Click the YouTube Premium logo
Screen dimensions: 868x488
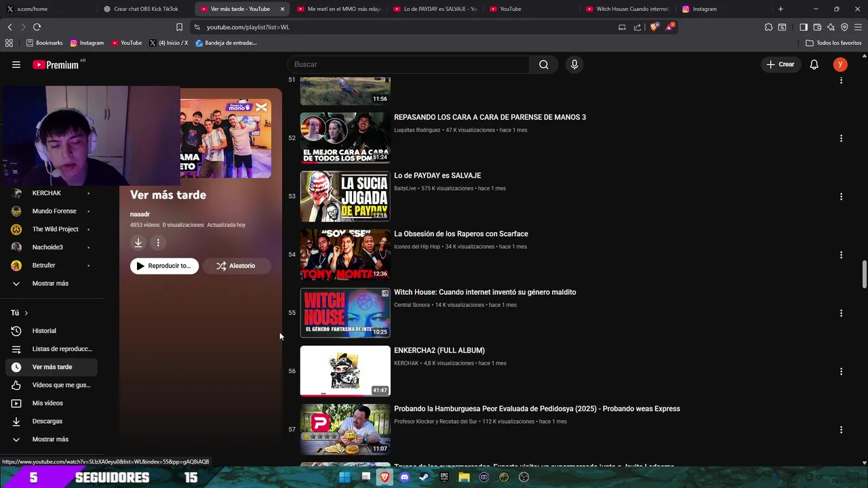[56, 64]
